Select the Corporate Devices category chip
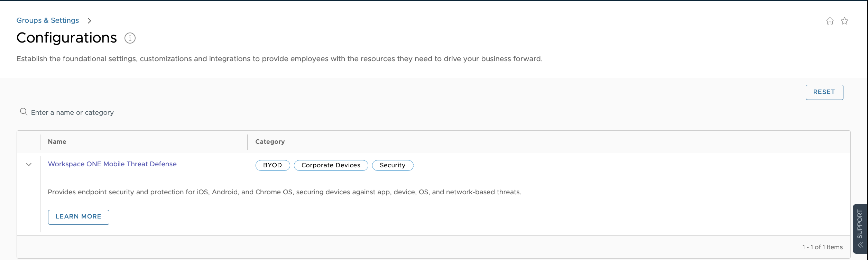This screenshot has width=868, height=260. click(331, 165)
